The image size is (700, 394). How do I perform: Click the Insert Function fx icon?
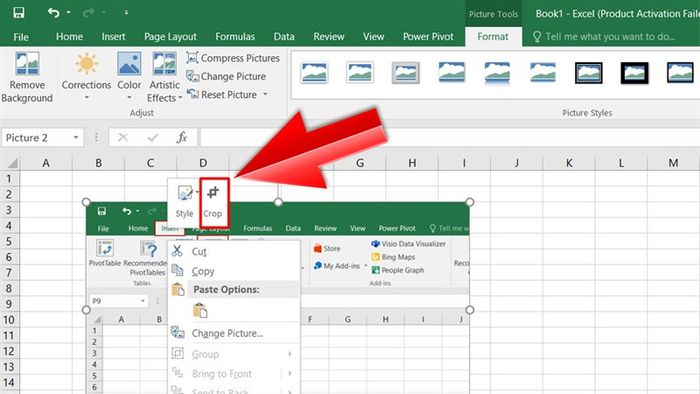[x=182, y=137]
